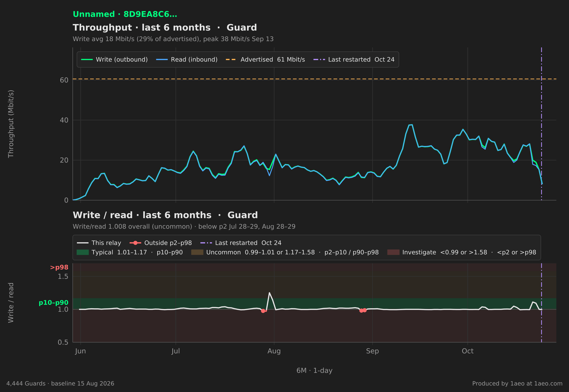Click the 'This relay' legend entry
This screenshot has width=569, height=392.
99,243
